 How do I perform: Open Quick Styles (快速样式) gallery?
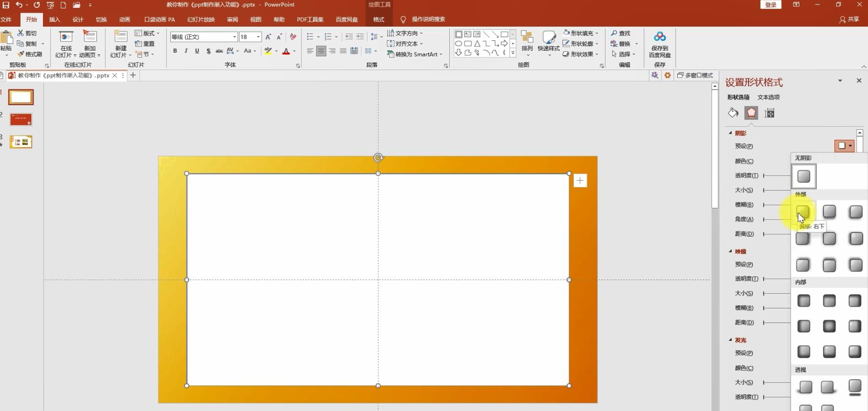click(x=548, y=42)
